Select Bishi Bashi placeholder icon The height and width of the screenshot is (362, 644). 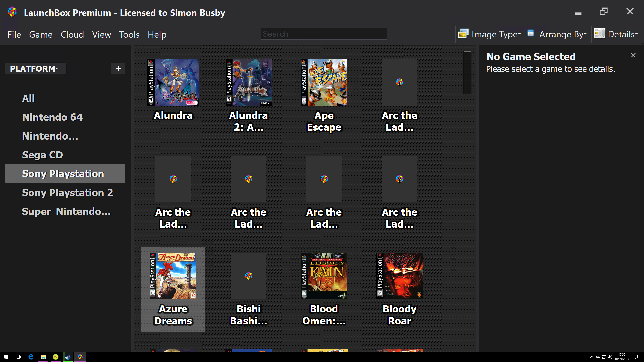249,276
